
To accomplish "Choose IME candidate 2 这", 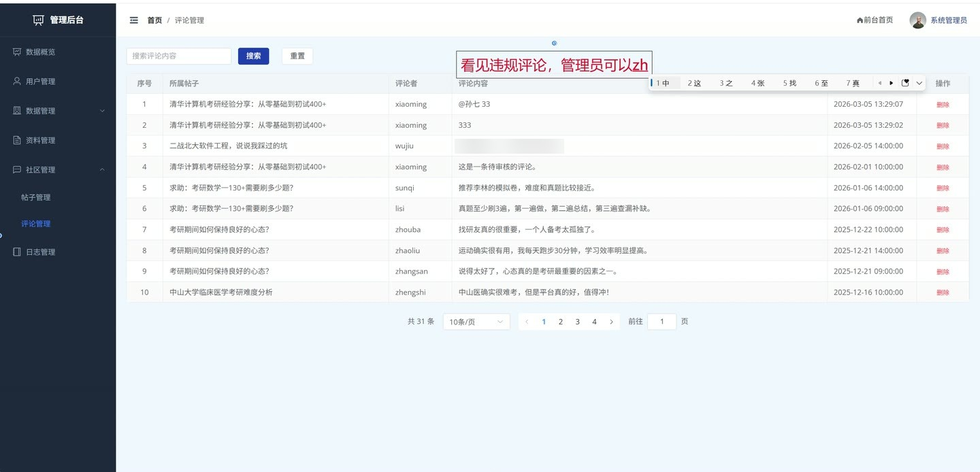I will 694,83.
